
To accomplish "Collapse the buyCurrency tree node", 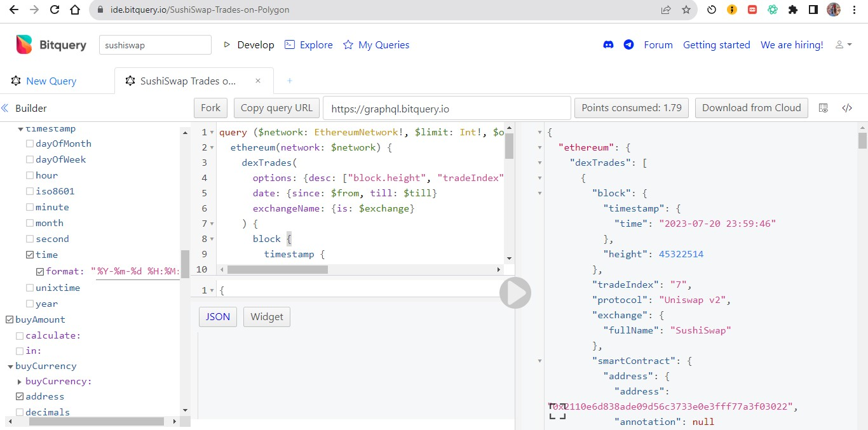I will (x=10, y=366).
